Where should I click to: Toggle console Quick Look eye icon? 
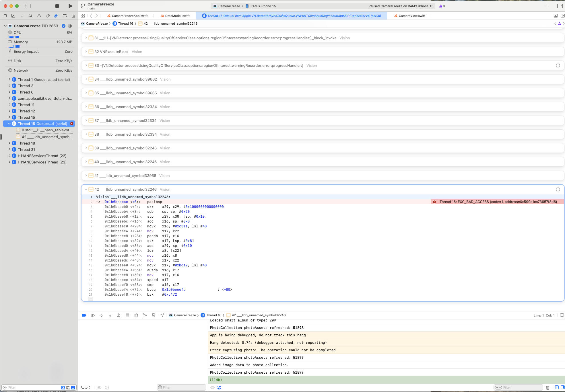(x=212, y=387)
